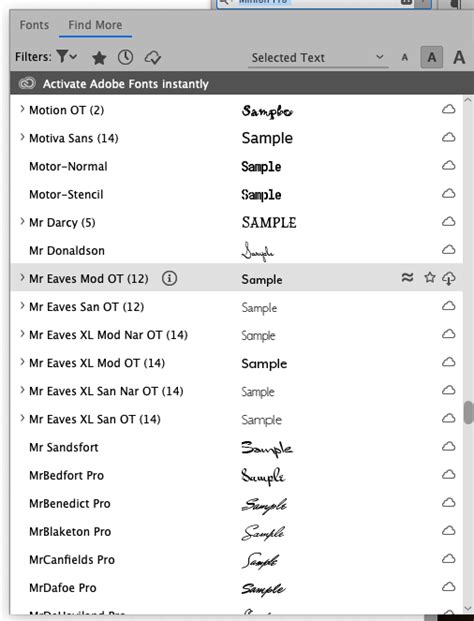
Task: Activate MrDafoe Pro via cloud icon
Action: [448, 587]
